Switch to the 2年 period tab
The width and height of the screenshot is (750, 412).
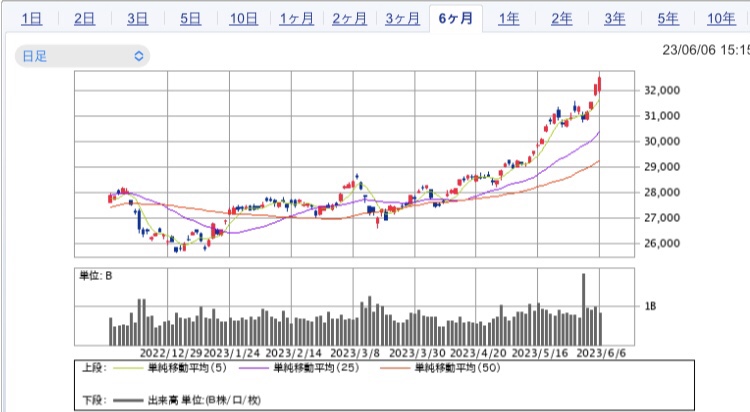click(x=562, y=19)
